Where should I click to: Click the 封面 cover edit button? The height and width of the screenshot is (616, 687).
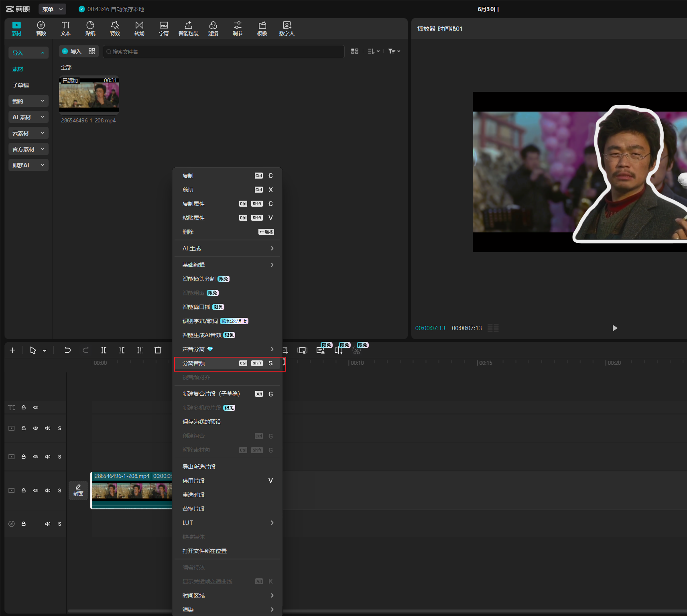tap(78, 490)
